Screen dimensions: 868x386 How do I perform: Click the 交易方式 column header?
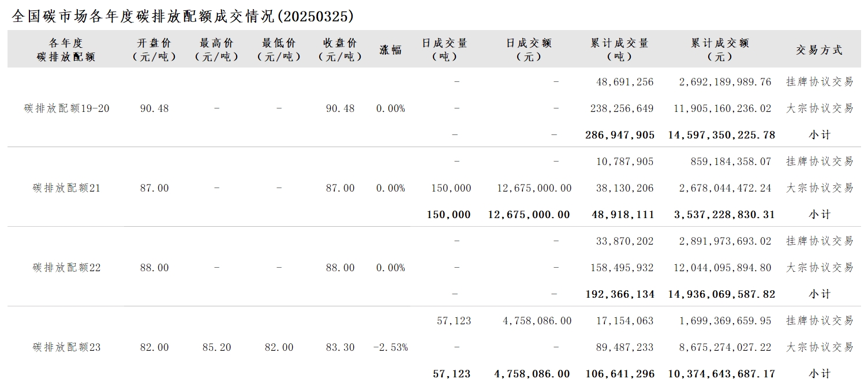pyautogui.click(x=820, y=50)
